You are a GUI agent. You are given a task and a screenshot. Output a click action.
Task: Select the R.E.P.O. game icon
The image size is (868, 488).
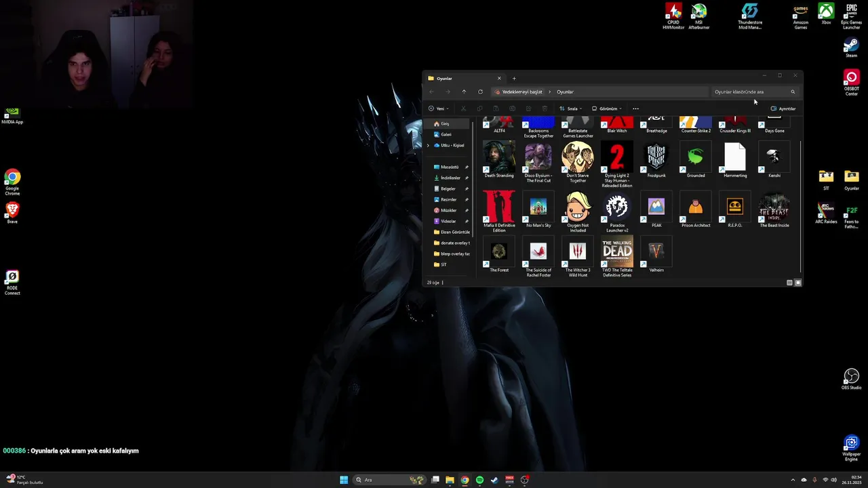735,210
